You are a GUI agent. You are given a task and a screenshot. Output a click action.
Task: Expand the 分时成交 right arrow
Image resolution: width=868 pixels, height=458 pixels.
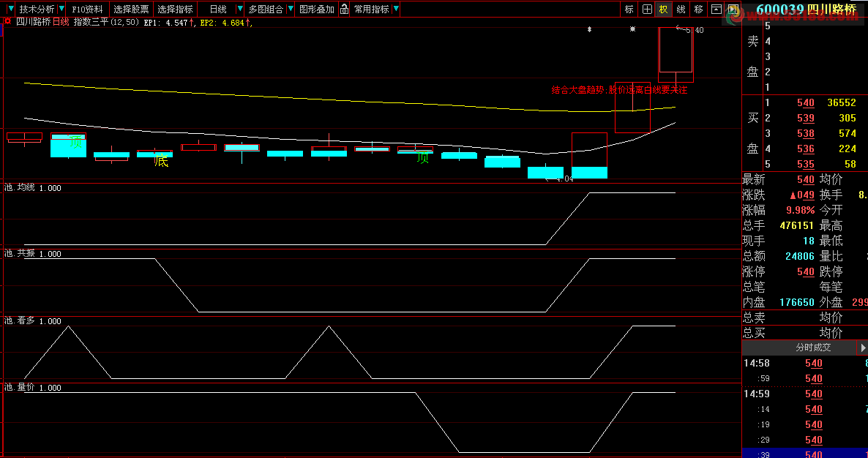coord(862,348)
